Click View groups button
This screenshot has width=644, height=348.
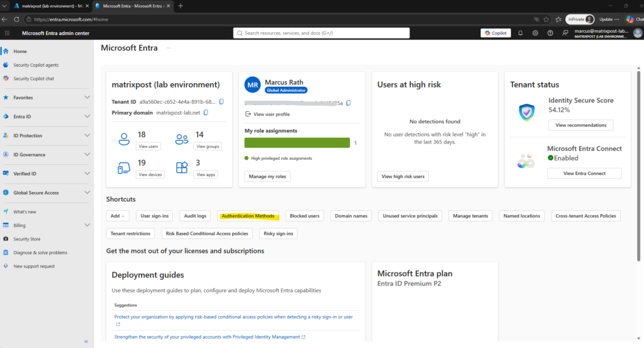click(x=208, y=146)
